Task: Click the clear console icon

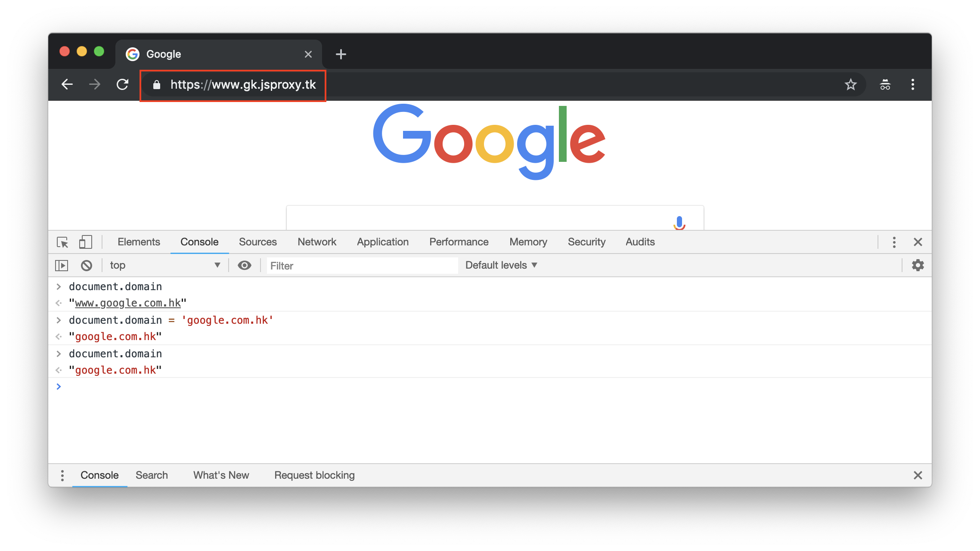Action: pyautogui.click(x=86, y=266)
